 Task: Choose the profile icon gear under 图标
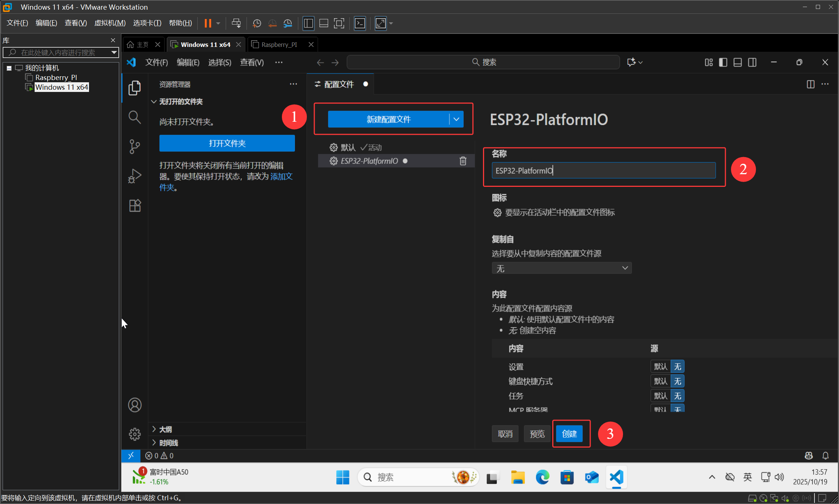click(497, 213)
